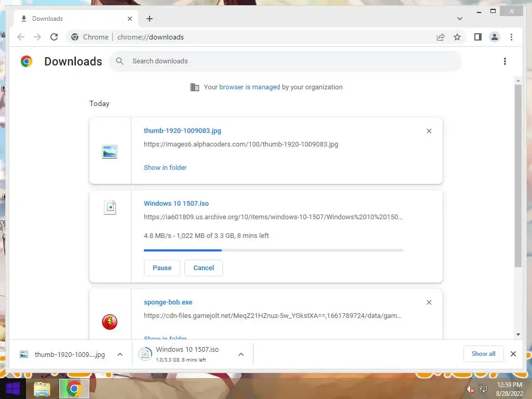This screenshot has width=532, height=399.
Task: Click the alphacoders.com image URL text
Action: 241,144
